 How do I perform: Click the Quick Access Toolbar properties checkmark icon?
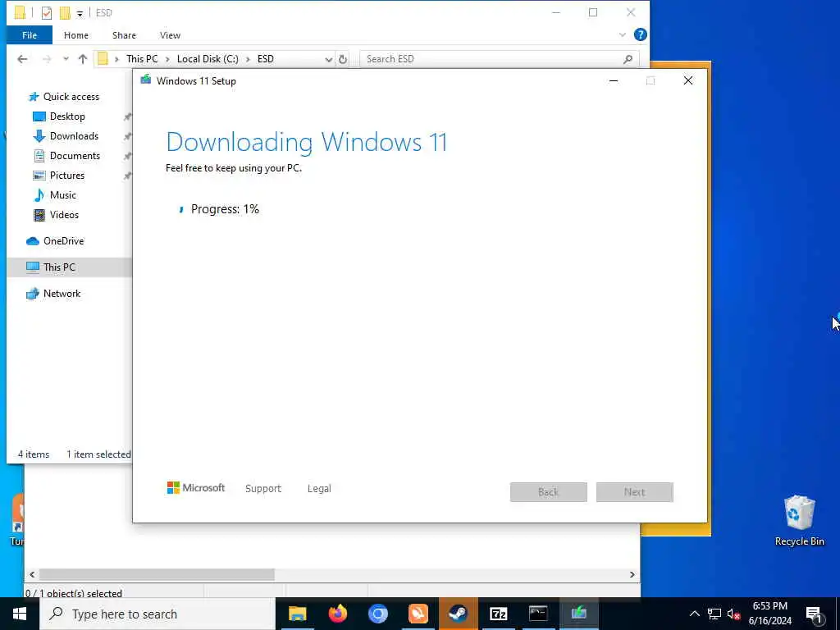tap(47, 13)
